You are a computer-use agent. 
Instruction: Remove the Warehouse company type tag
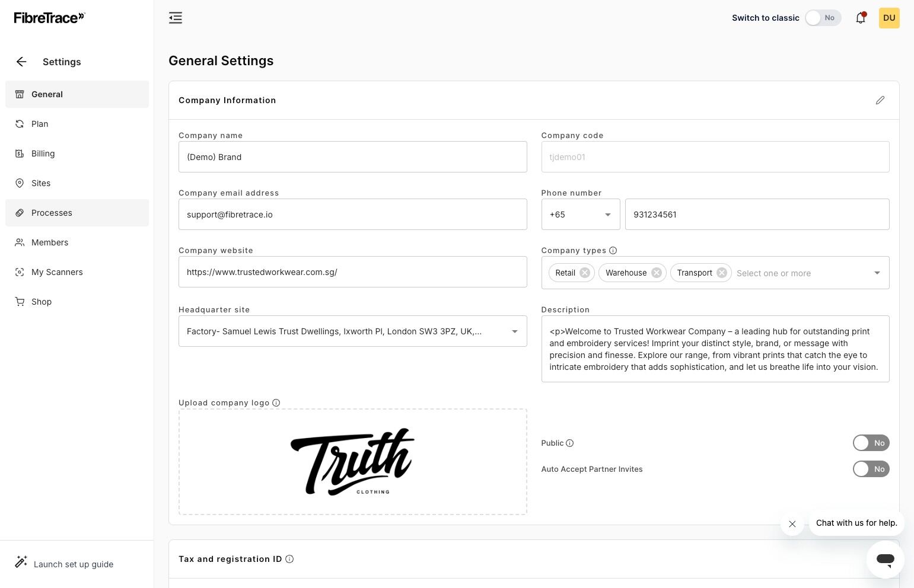coord(657,273)
